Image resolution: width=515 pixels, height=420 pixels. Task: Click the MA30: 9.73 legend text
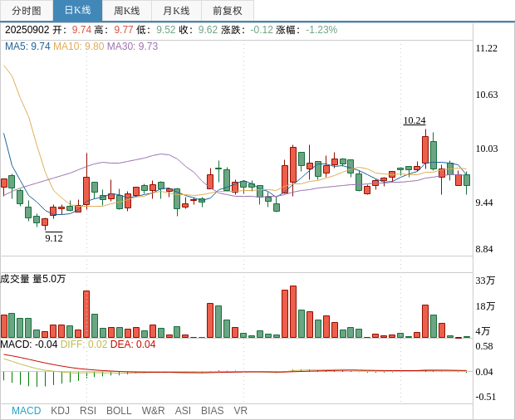click(x=133, y=46)
